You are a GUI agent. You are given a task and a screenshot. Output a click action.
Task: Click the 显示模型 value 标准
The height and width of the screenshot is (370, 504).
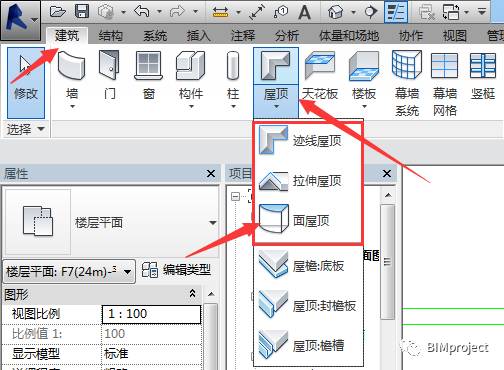(151, 353)
